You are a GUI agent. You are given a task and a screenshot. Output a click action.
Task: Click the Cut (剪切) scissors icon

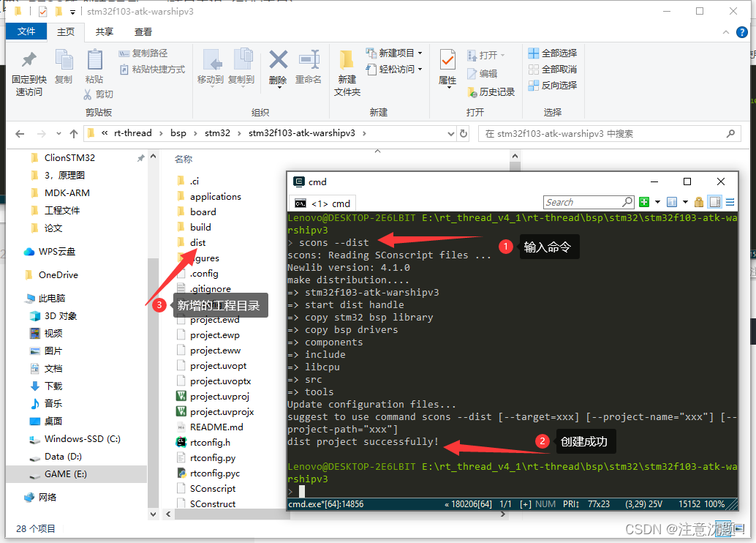point(88,94)
